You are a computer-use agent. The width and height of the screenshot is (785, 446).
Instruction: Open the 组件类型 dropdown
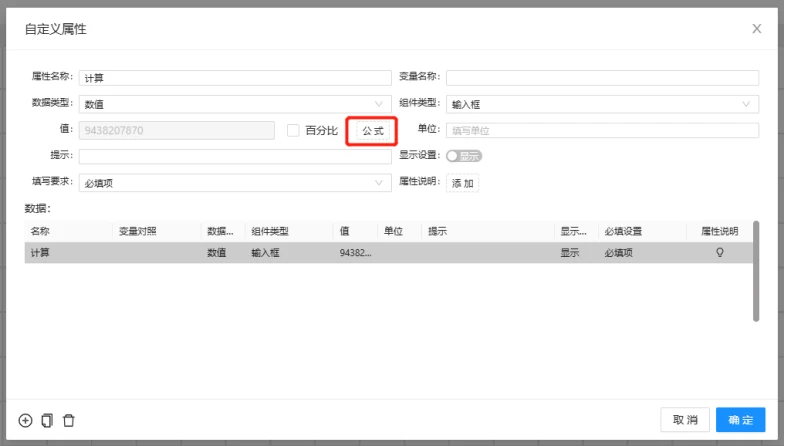(602, 104)
